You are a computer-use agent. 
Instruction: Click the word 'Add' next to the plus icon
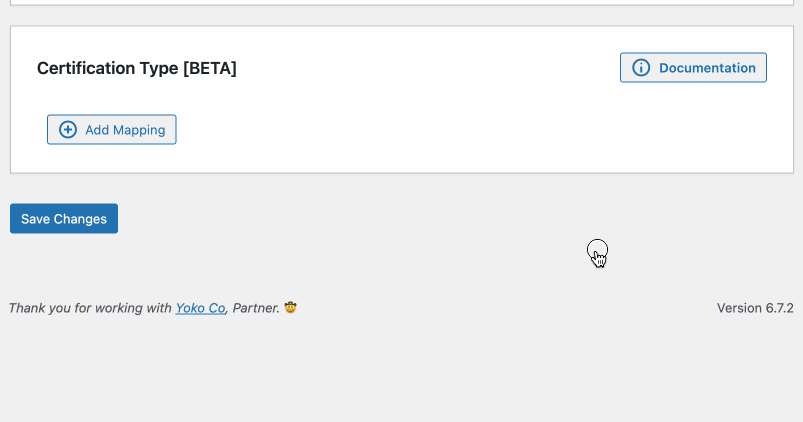pyautogui.click(x=97, y=130)
